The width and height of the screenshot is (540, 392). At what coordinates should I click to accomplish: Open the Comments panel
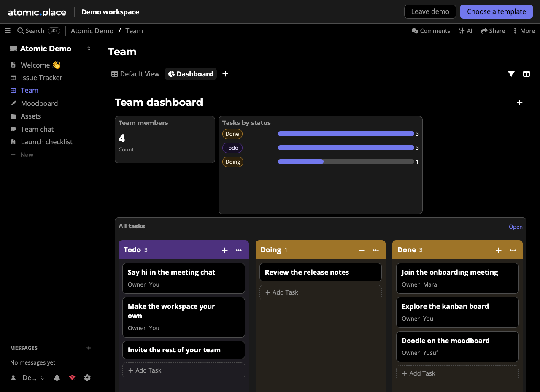click(431, 31)
